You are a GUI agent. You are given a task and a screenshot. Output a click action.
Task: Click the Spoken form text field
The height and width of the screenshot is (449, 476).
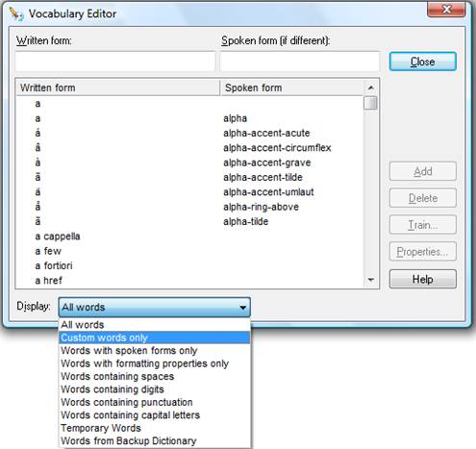click(x=300, y=62)
